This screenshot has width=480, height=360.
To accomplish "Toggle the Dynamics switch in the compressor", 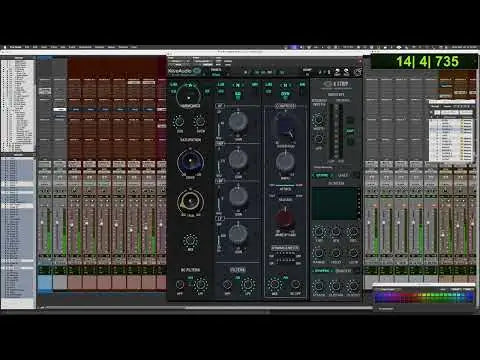I will [285, 249].
